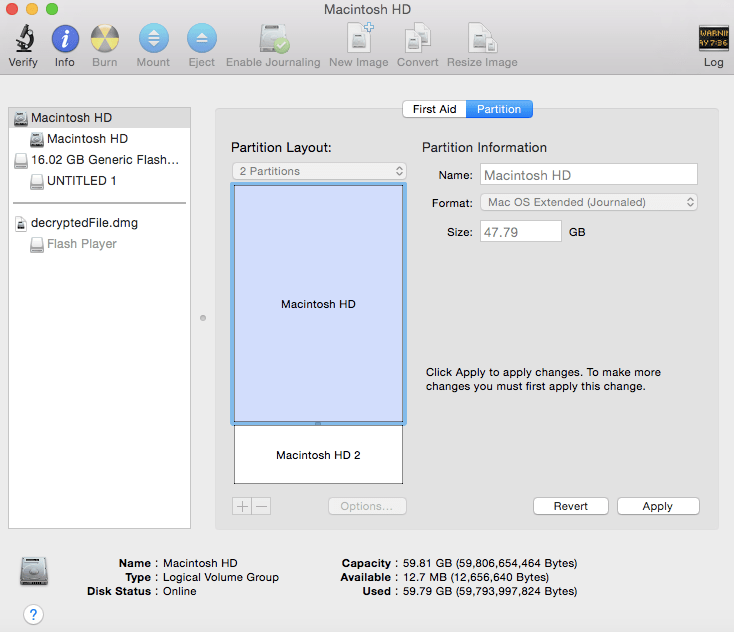The width and height of the screenshot is (734, 632).
Task: Select the 16.02 GB Generic Flash disk
Action: [x=100, y=160]
